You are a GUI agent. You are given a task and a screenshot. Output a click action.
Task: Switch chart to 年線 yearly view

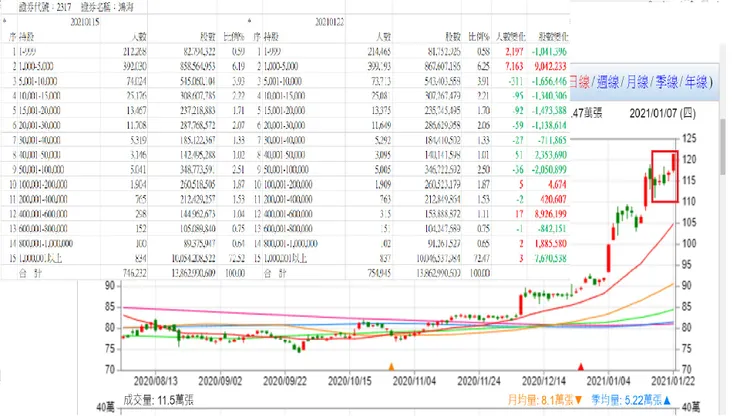[x=696, y=82]
